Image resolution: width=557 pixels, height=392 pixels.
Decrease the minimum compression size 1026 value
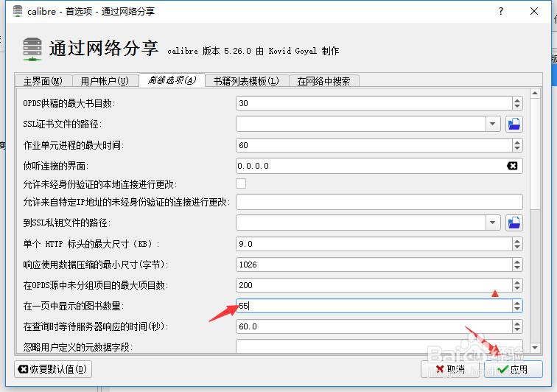click(517, 267)
